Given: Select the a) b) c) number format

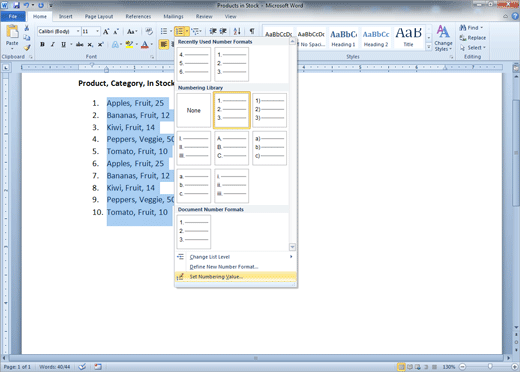Looking at the screenshot, I should tap(269, 148).
